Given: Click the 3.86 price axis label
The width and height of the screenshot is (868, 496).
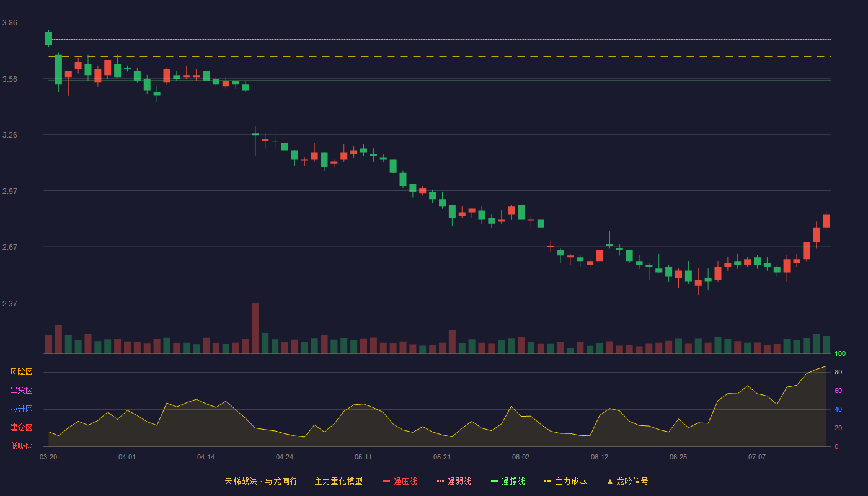Looking at the screenshot, I should (x=10, y=23).
